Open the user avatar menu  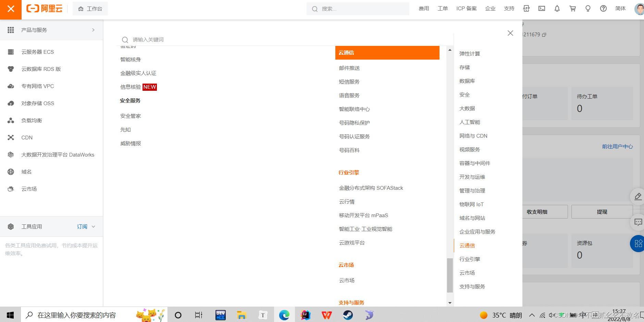click(x=639, y=9)
